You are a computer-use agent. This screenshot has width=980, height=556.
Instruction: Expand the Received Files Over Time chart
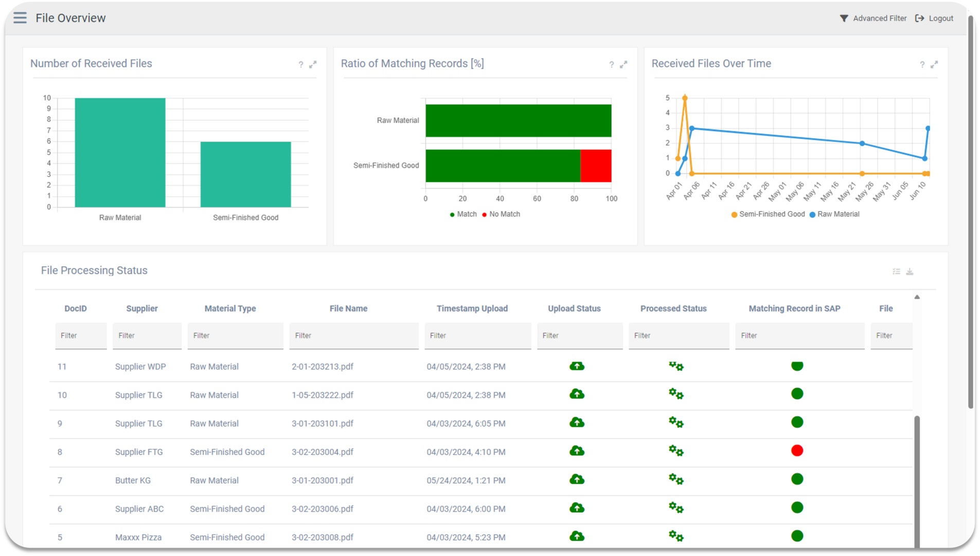tap(934, 65)
